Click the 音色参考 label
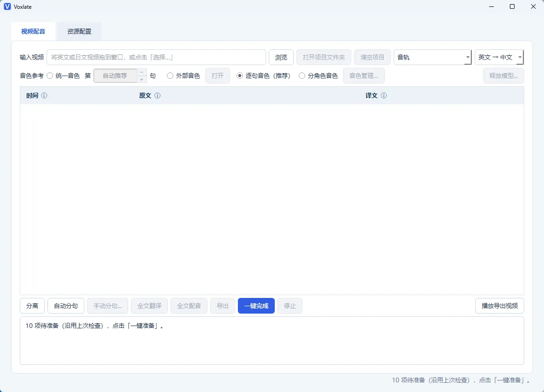The width and height of the screenshot is (544, 392). tap(31, 76)
